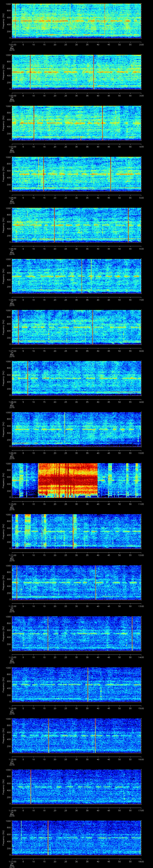Image resolution: width=153 pixels, height=868 pixels.
Task: Select the spectrogram panel starting at 1:06:00
Action: (x=77, y=276)
